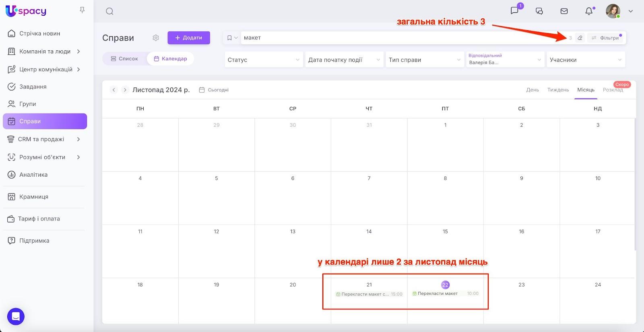This screenshot has height=332, width=644.
Task: Open Компанія та люди section
Action: pyautogui.click(x=45, y=52)
